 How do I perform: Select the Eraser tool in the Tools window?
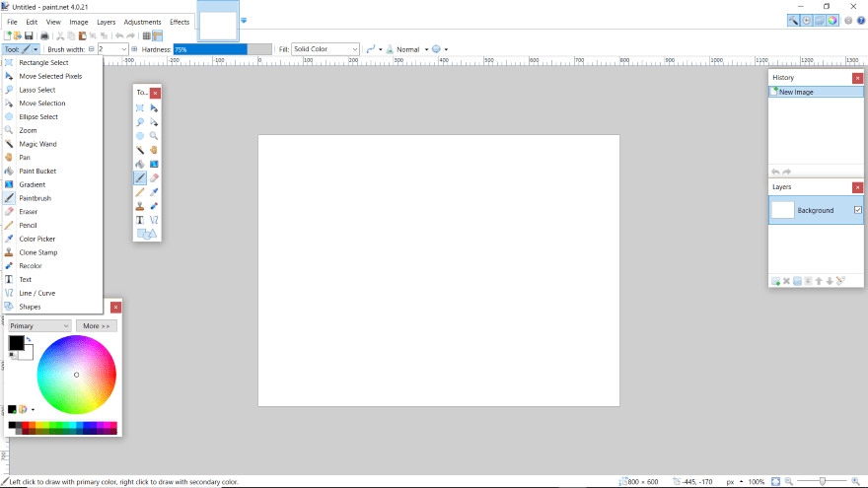coord(154,177)
